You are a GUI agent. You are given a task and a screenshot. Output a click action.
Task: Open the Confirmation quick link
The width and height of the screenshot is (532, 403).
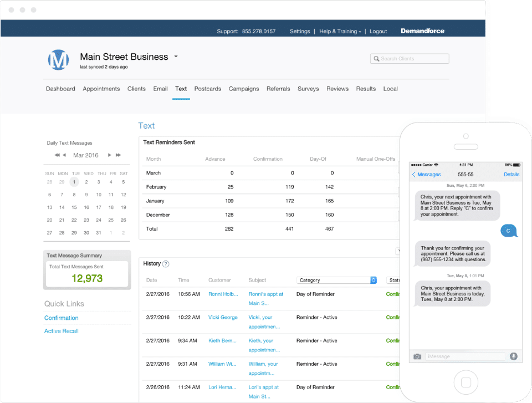point(62,318)
